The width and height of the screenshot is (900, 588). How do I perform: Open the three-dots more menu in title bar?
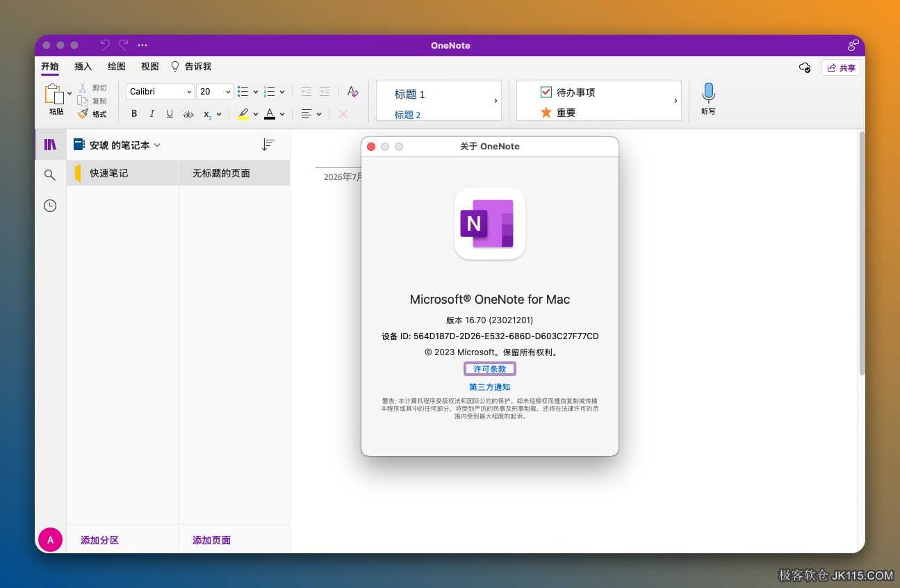click(x=142, y=45)
